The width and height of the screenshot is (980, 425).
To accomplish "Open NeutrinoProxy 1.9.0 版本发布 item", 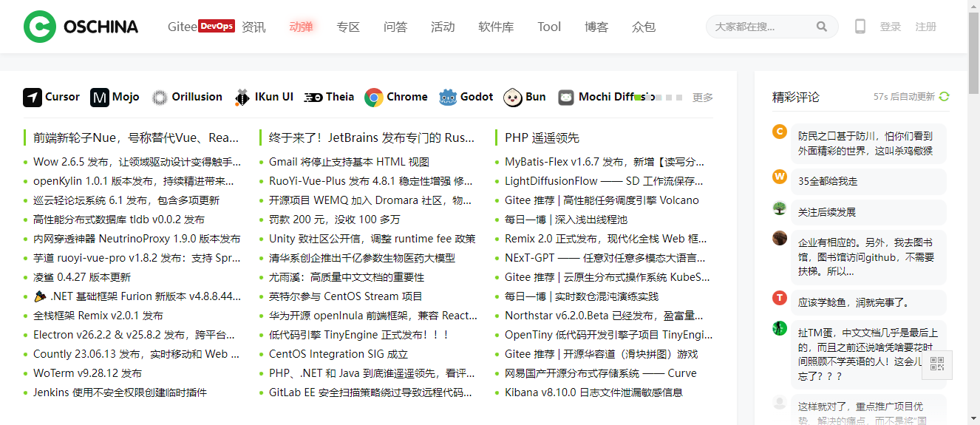I will pyautogui.click(x=137, y=239).
